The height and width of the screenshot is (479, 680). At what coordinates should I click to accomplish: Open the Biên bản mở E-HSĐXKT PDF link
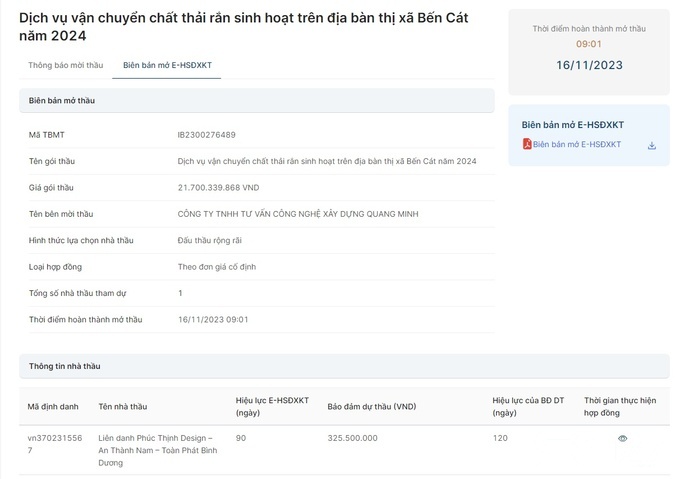[x=576, y=144]
